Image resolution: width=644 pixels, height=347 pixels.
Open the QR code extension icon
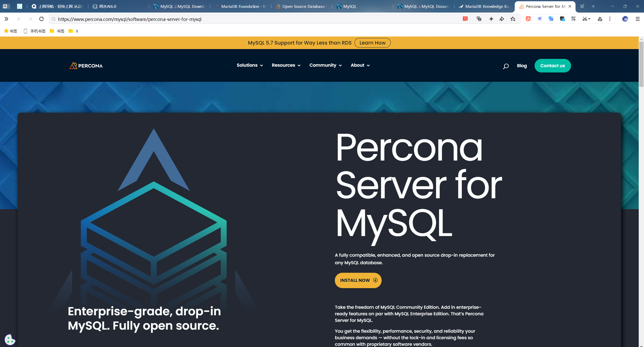pos(574,19)
